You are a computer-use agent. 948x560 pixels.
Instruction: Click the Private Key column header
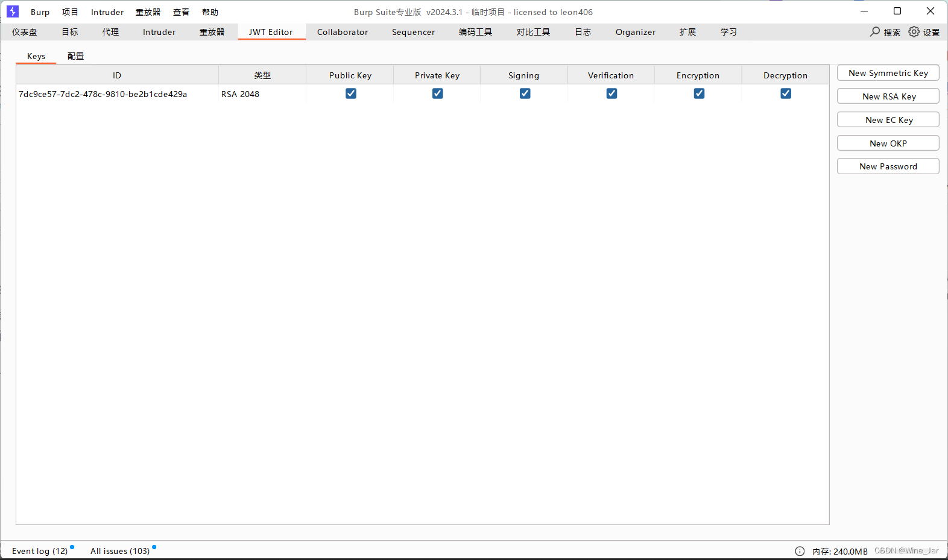click(437, 75)
